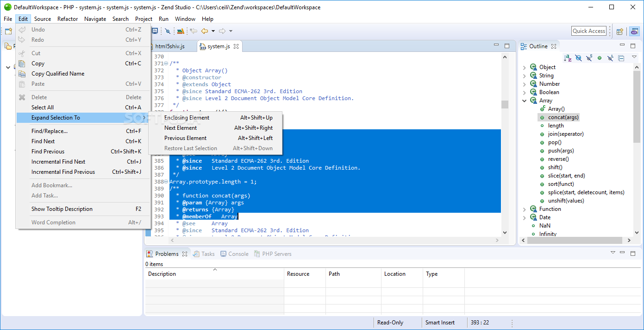The height and width of the screenshot is (330, 644).
Task: Toggle Hide Static members in Outline
Action: [x=589, y=58]
